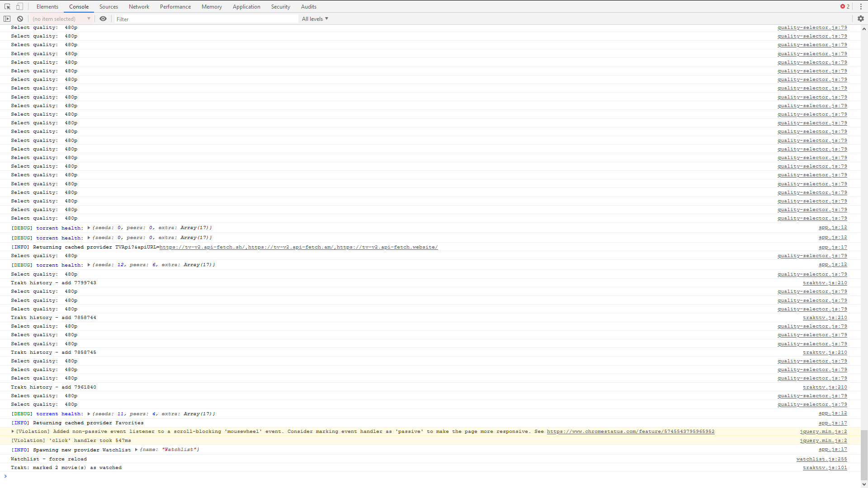
Task: Open trakttv.js:210 link for add 7799743
Action: (825, 283)
